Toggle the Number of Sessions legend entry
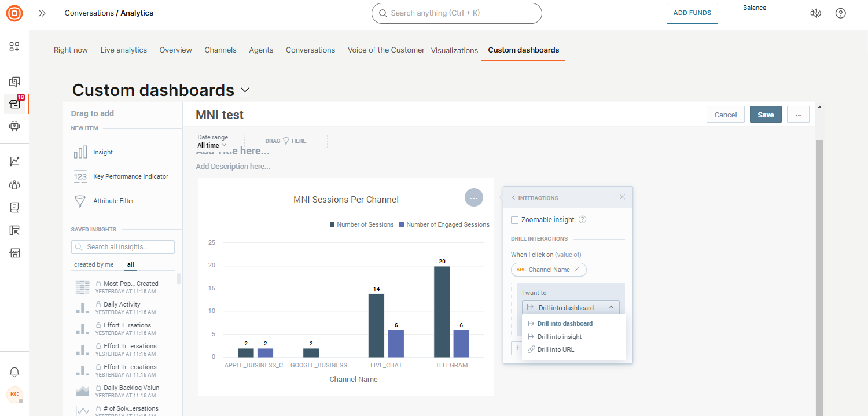This screenshot has height=416, width=868. pos(362,224)
